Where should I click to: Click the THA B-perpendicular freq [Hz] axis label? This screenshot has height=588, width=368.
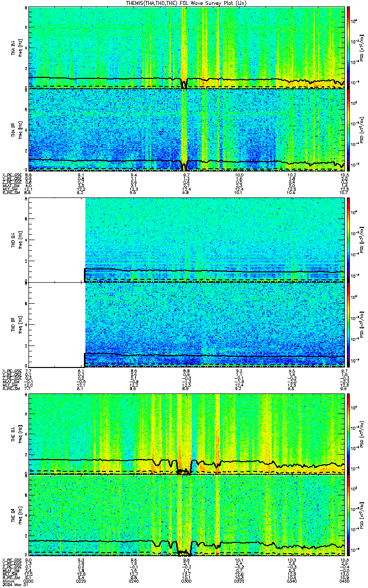click(x=19, y=48)
